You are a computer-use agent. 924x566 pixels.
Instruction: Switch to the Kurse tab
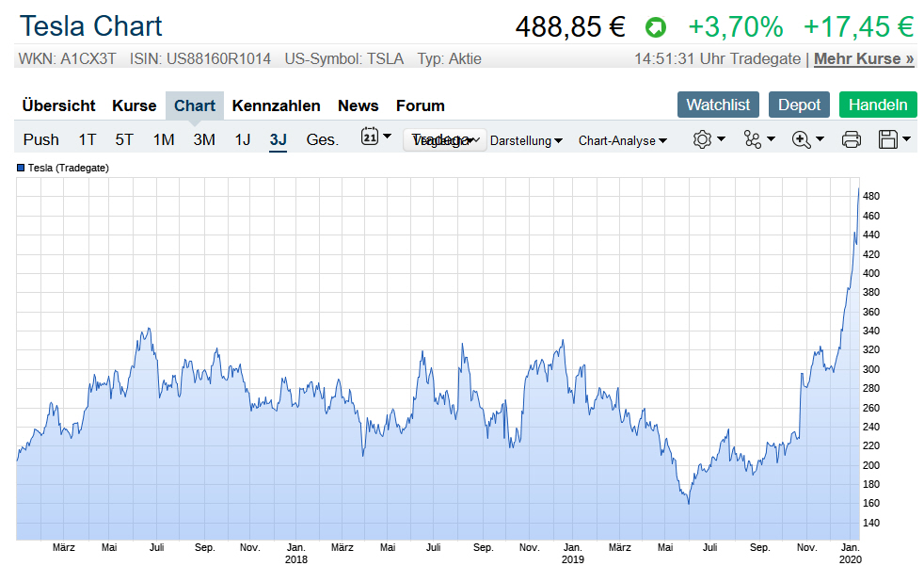tap(135, 105)
